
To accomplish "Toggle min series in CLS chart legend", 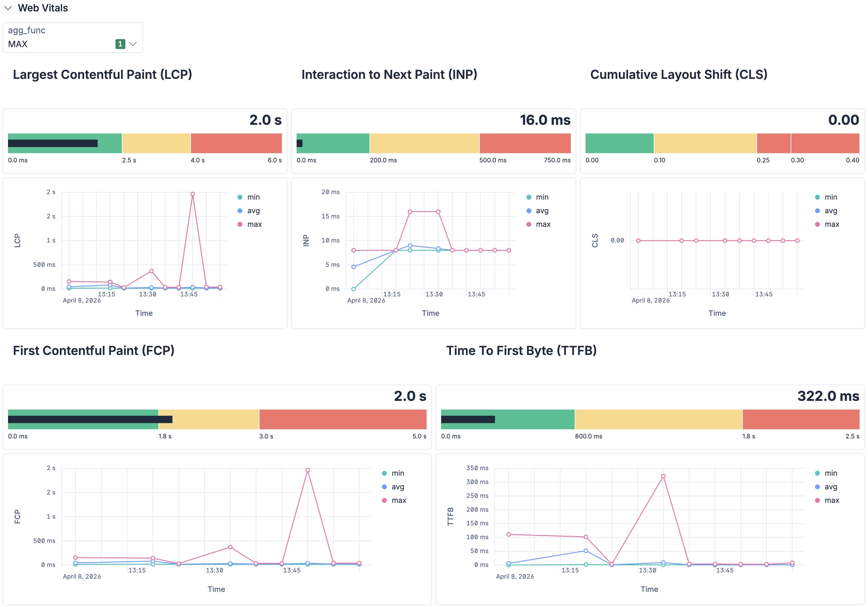I will 826,197.
